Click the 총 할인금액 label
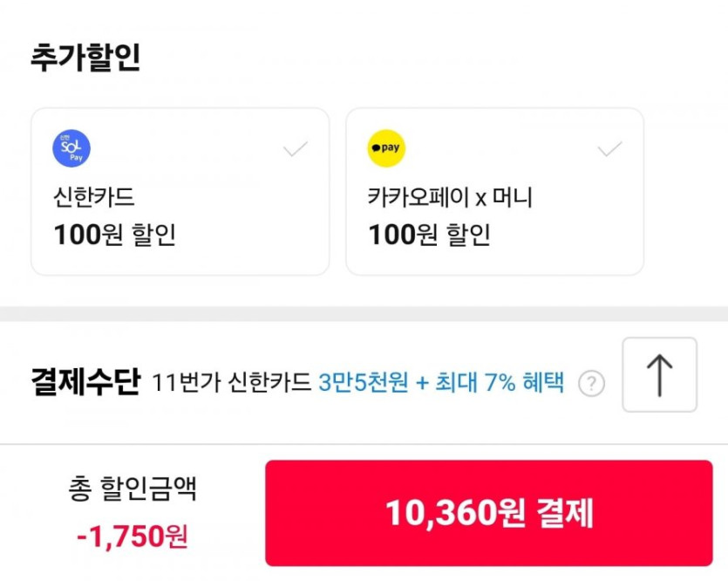 click(133, 489)
